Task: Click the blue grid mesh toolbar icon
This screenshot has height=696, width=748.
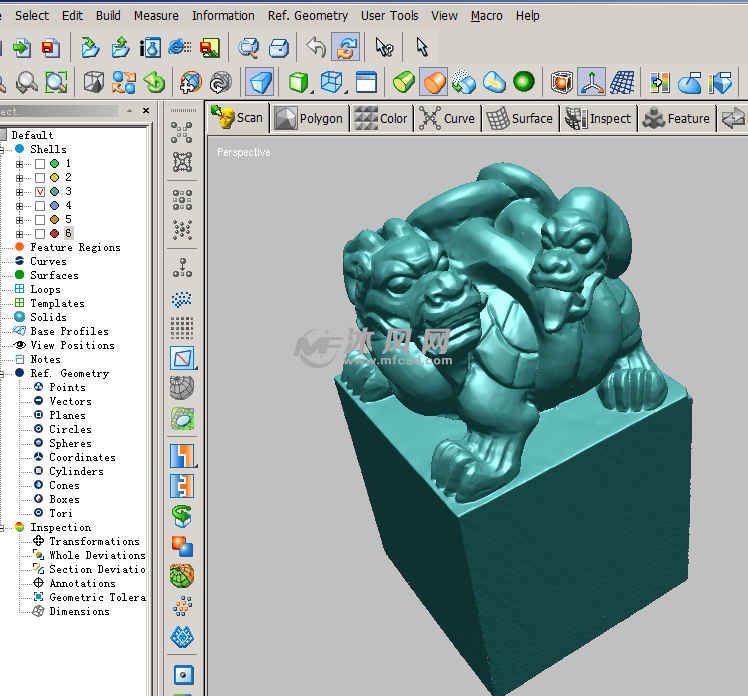Action: click(x=623, y=82)
